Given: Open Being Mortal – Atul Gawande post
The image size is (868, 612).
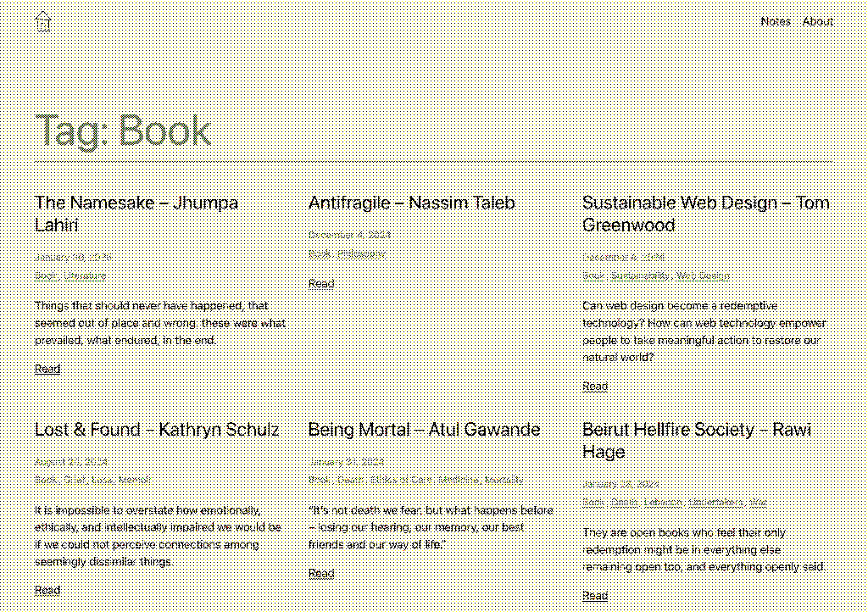Looking at the screenshot, I should pyautogui.click(x=424, y=430).
